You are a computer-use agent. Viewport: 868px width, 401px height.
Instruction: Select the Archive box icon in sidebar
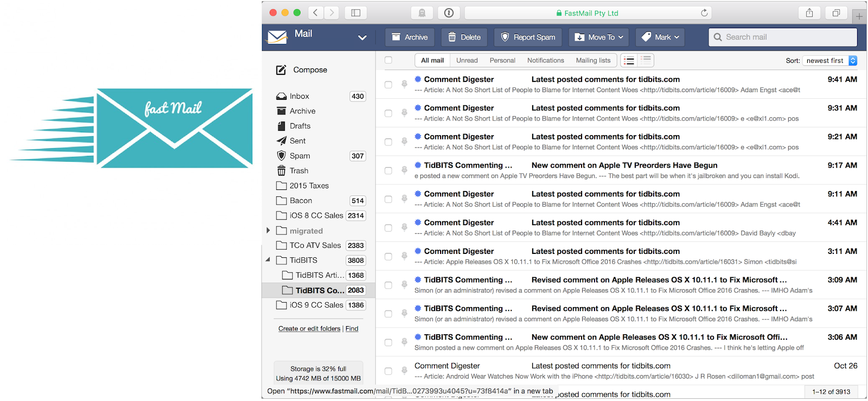[x=281, y=111]
